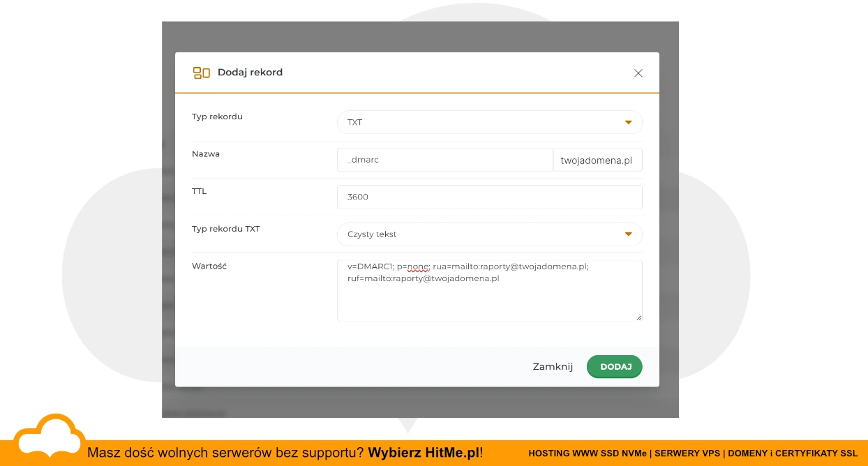Click the TTL field with 3600

coord(489,197)
